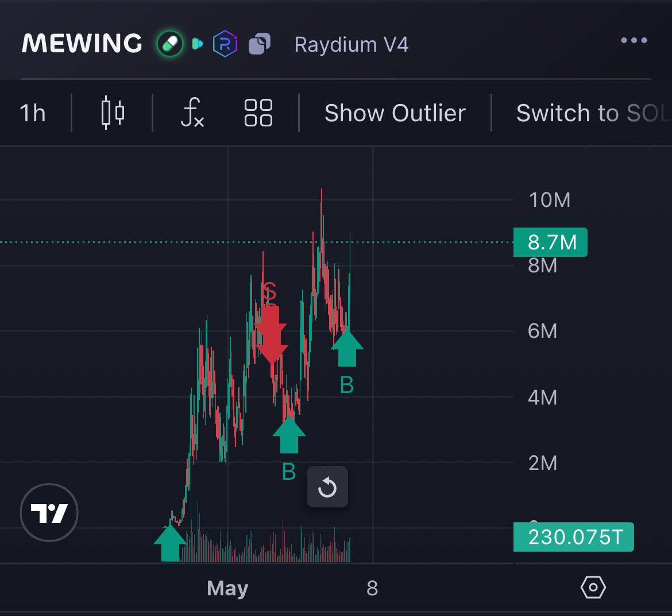Click the green 8.7M price label
This screenshot has width=672, height=616.
tap(550, 242)
